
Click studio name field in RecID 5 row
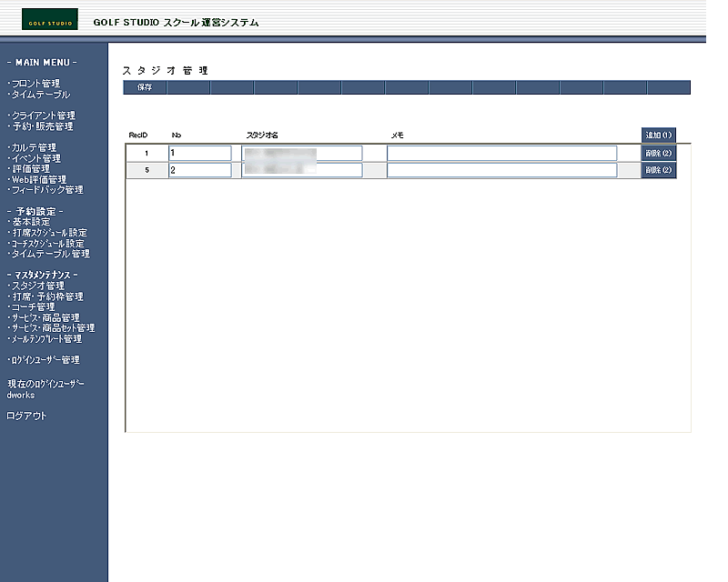point(302,170)
